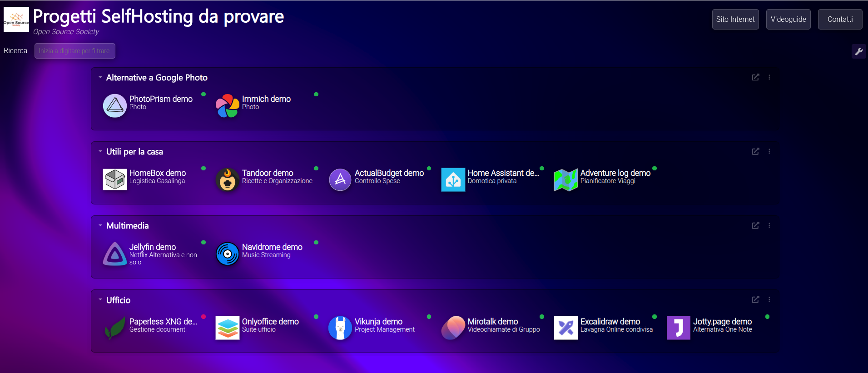The height and width of the screenshot is (373, 868).
Task: Collapse the Multimedia section arrow
Action: pyautogui.click(x=100, y=225)
